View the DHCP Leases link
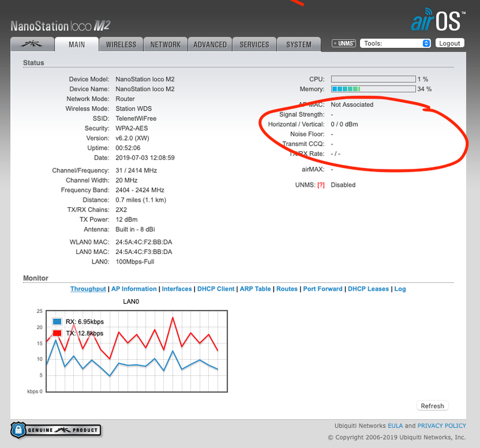Image resolution: width=480 pixels, height=448 pixels. (x=368, y=289)
